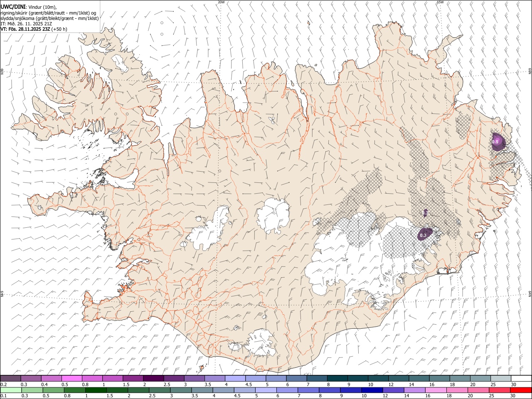The height and width of the screenshot is (399, 532).
Task: Select the dark purple 0.2–0.3 snow legend swatch
Action: (x=11, y=378)
